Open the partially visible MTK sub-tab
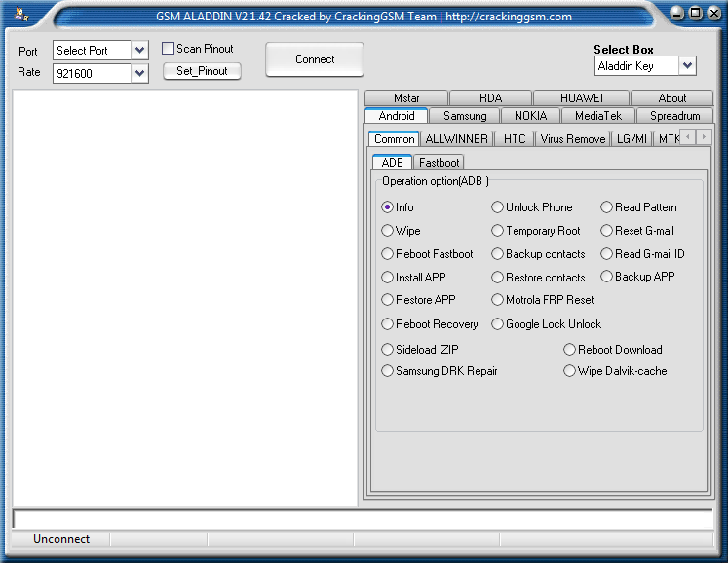728x563 pixels. (668, 138)
